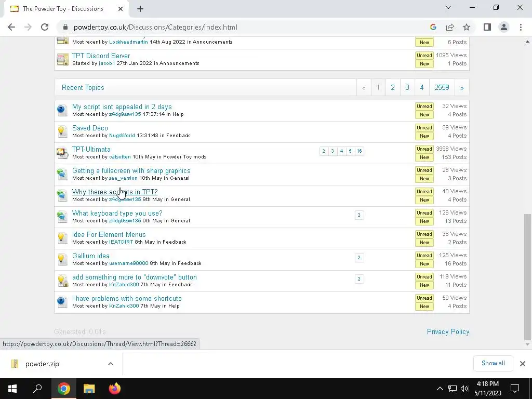This screenshot has height=399, width=532.
Task: Reload the page with the refresh icon
Action: click(45, 27)
